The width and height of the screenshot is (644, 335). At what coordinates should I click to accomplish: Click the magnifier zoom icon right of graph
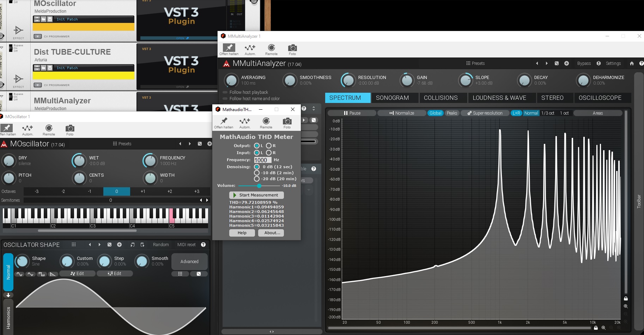[626, 306]
